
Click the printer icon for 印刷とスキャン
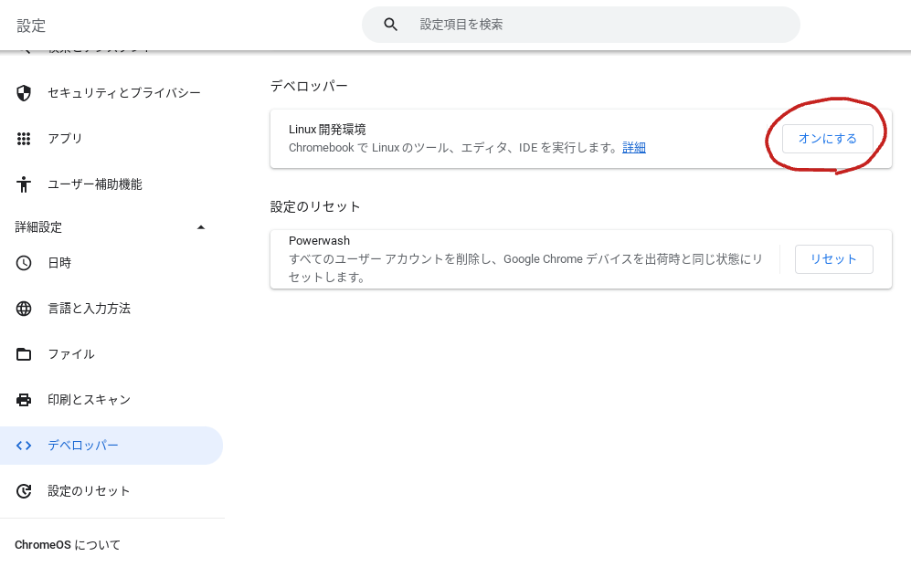pyautogui.click(x=23, y=400)
